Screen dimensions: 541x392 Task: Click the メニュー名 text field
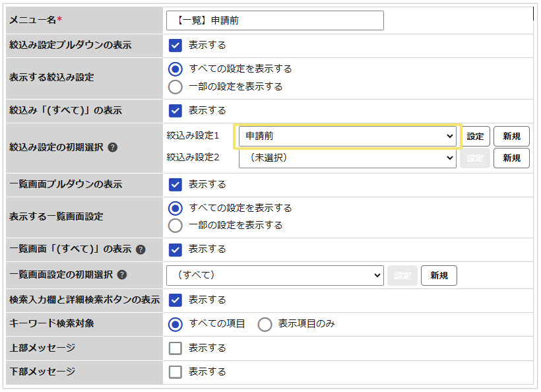point(275,20)
